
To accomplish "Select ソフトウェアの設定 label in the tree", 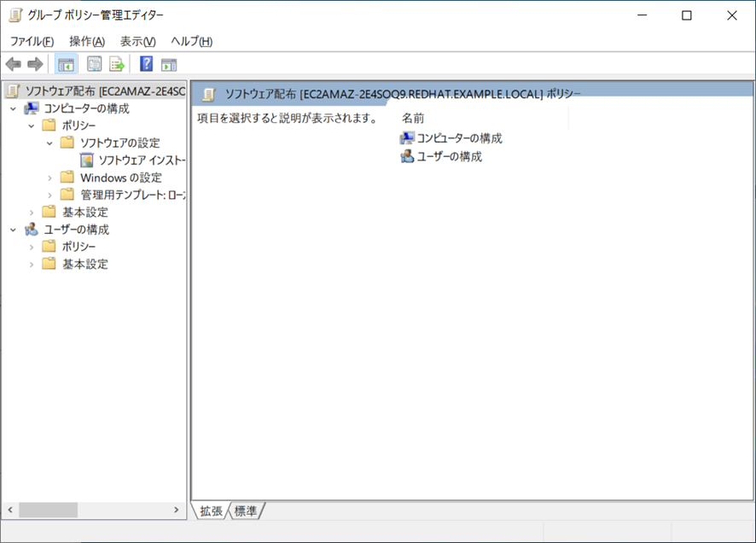I will [119, 143].
